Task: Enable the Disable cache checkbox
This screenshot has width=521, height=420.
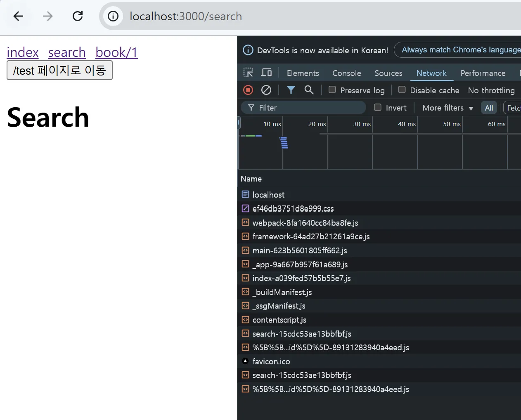Action: (402, 90)
